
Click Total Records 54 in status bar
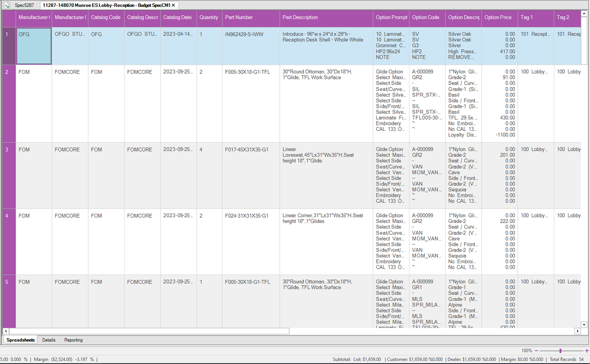click(x=567, y=359)
